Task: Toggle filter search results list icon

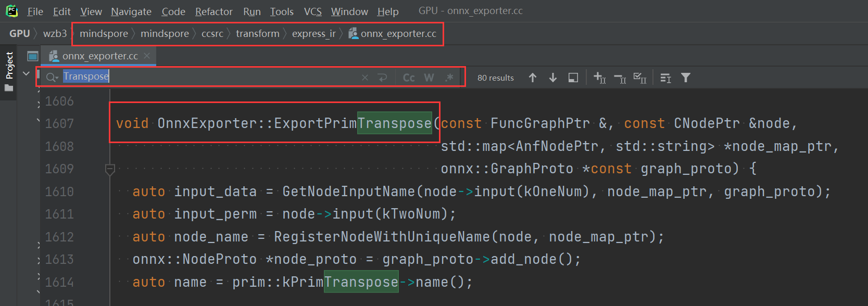Action: (x=665, y=78)
